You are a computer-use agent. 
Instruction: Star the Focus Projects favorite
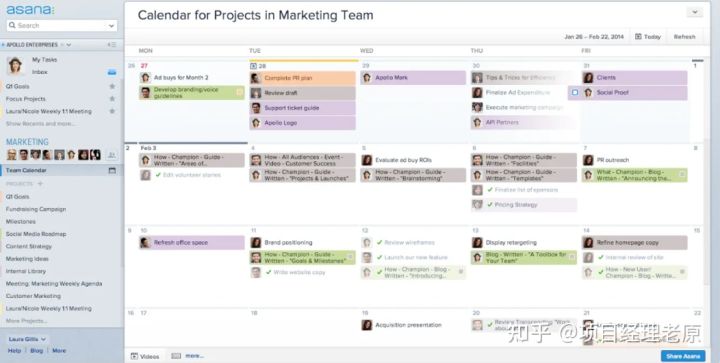(x=112, y=99)
